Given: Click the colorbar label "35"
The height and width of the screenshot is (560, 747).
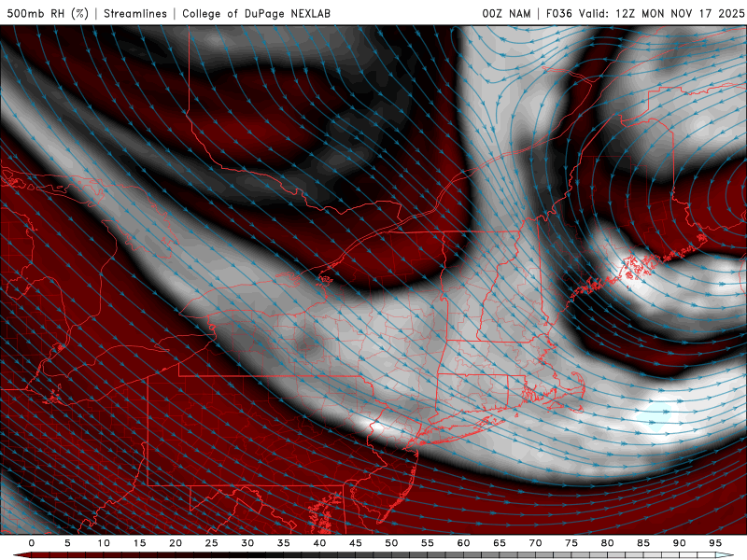Looking at the screenshot, I should pos(284,543).
